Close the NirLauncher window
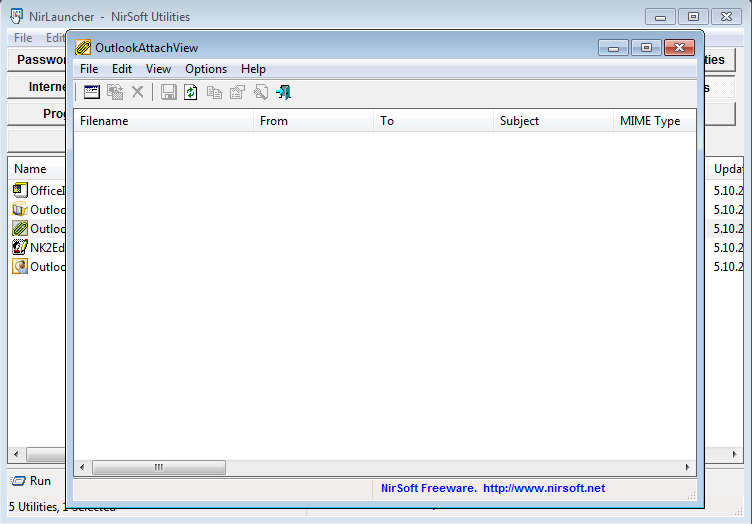 pyautogui.click(x=726, y=17)
